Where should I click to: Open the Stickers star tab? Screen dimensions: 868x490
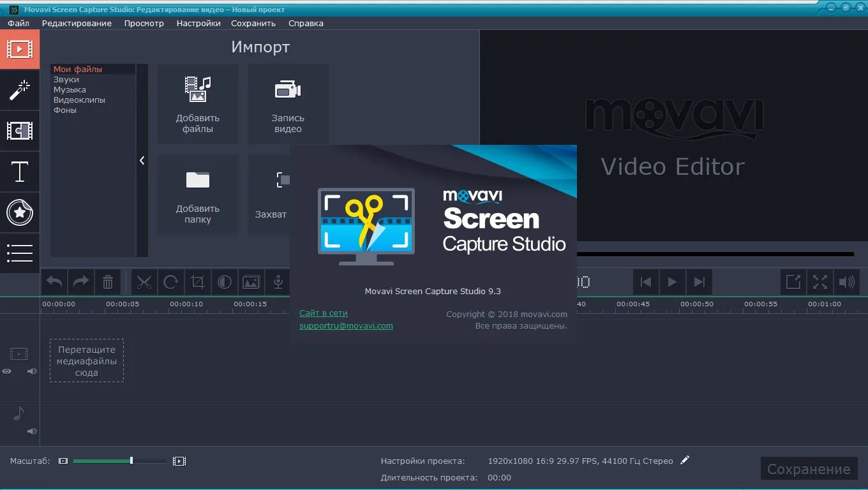(20, 212)
